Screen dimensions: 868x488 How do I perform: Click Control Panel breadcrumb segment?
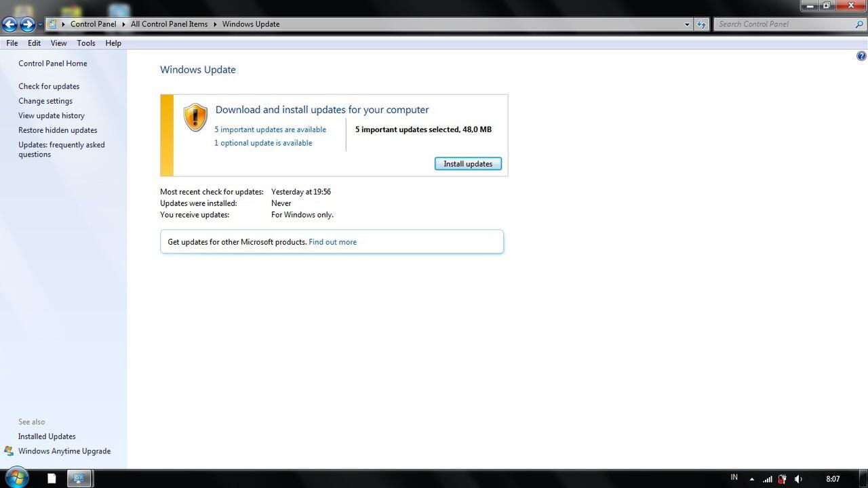pyautogui.click(x=94, y=24)
